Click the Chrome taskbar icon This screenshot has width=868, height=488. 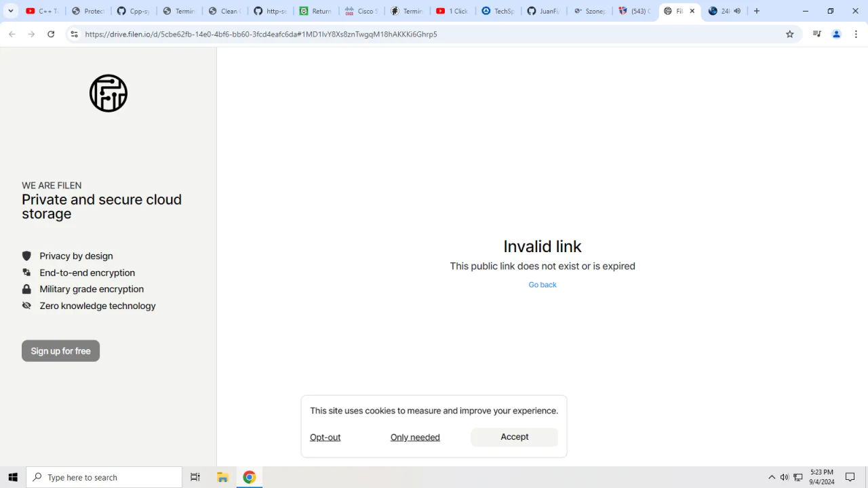[250, 477]
